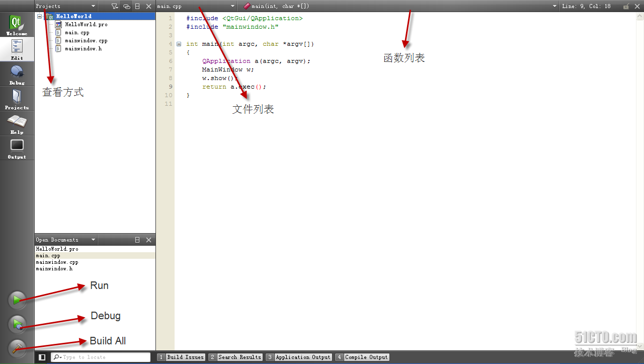Open the Qt Welcome mode
The height and width of the screenshot is (364, 644).
17,25
